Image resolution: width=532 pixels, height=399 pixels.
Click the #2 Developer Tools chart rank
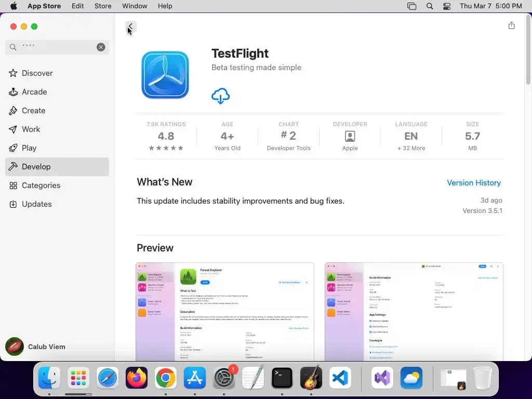pos(289,136)
